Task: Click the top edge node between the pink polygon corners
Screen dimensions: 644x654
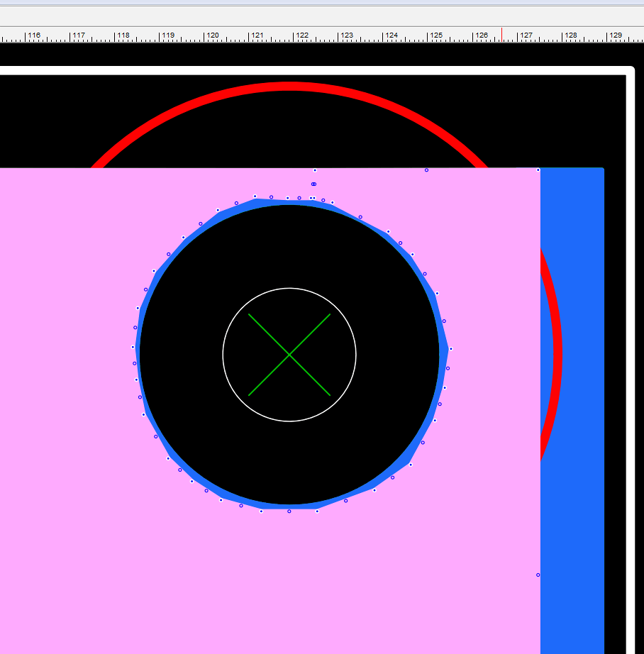Action: (x=426, y=170)
